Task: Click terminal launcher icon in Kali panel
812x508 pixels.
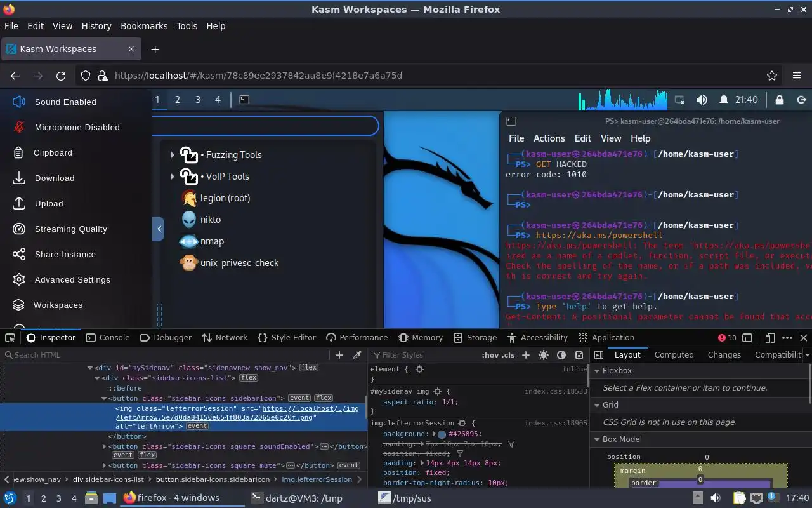Action: (x=244, y=100)
